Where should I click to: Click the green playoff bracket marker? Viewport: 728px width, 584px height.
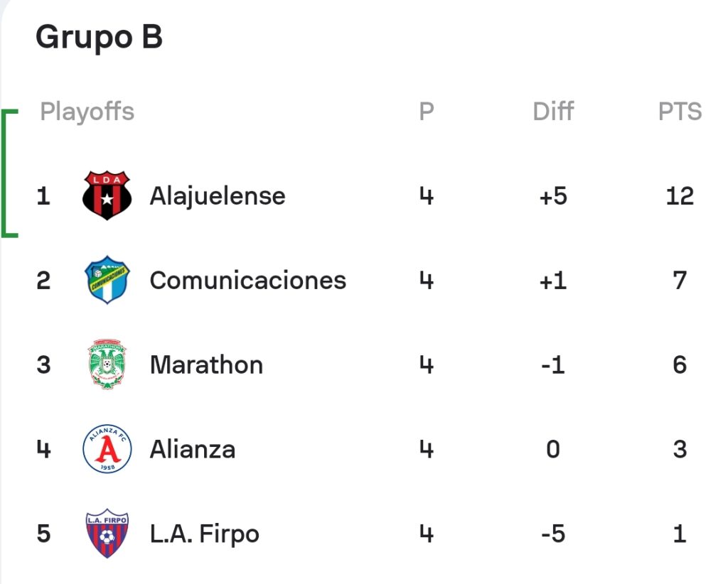pos(9,173)
